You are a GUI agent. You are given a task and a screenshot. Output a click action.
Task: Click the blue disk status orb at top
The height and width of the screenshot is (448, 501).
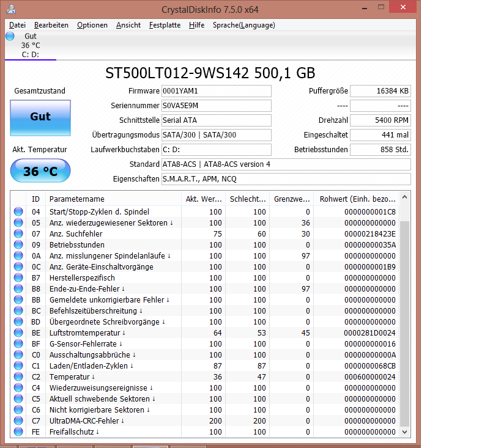pos(10,36)
